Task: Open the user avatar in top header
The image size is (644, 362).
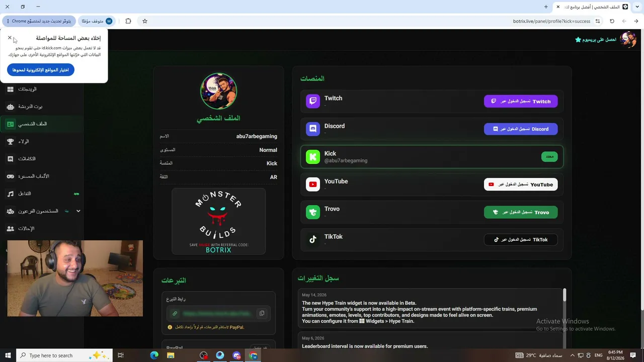Action: [628, 39]
